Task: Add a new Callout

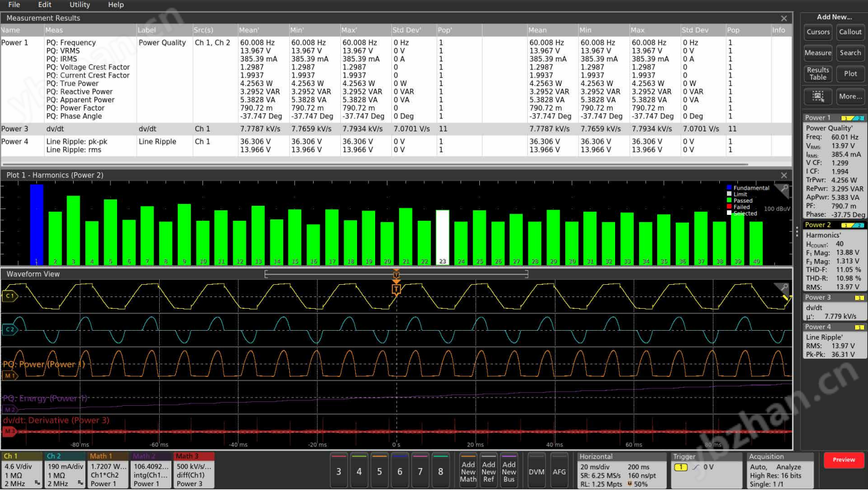Action: (x=850, y=32)
